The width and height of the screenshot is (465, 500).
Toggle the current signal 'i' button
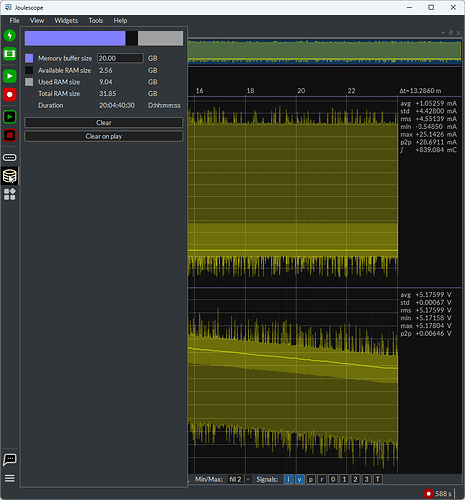point(289,479)
